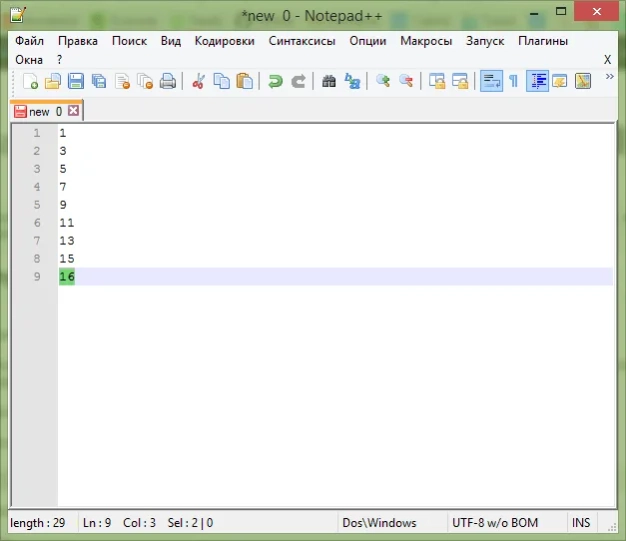Zoom out with magnifier minus icon
The height and width of the screenshot is (541, 626).
[406, 81]
